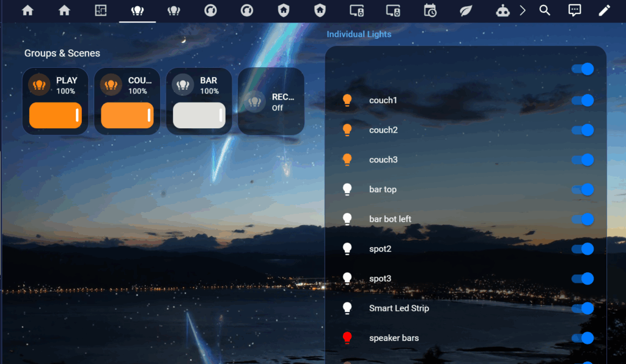Open the couch1 light name
Screen dimensions: 626x364
(x=383, y=100)
